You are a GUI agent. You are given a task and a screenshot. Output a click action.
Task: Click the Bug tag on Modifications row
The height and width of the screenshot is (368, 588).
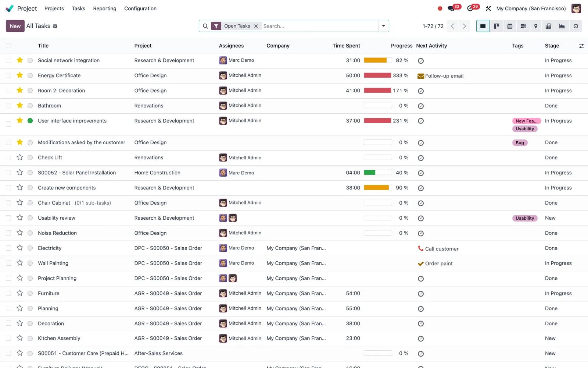pyautogui.click(x=520, y=143)
